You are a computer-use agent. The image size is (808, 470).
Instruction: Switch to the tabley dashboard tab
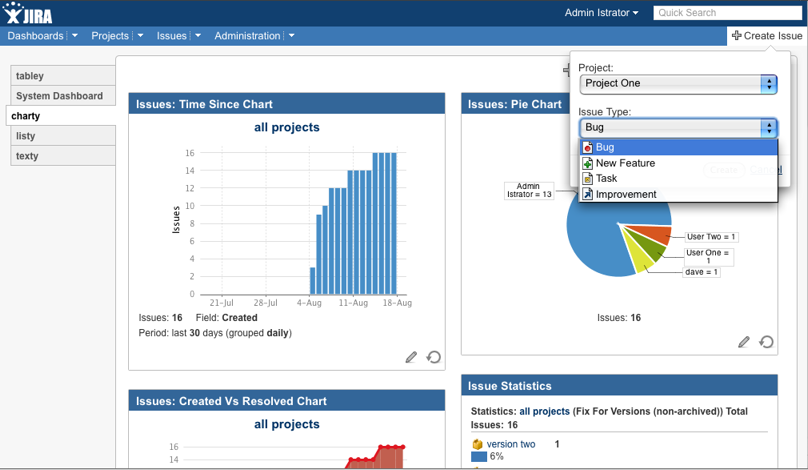pyautogui.click(x=62, y=76)
